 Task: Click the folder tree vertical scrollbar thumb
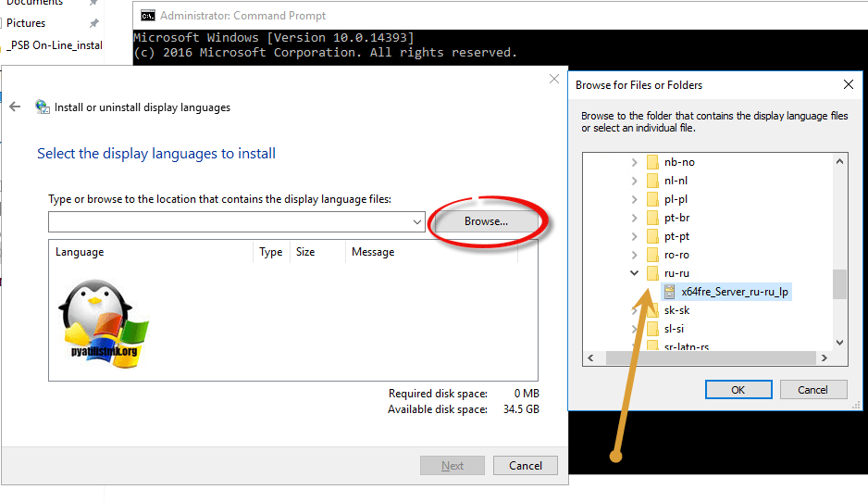pyautogui.click(x=839, y=284)
